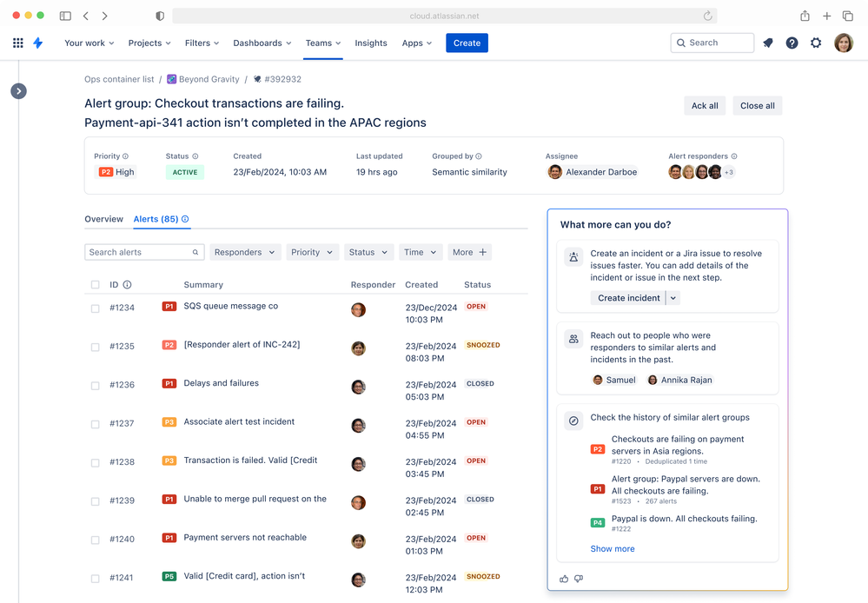Expand the Time filter dropdown
This screenshot has width=868, height=603.
coord(421,252)
